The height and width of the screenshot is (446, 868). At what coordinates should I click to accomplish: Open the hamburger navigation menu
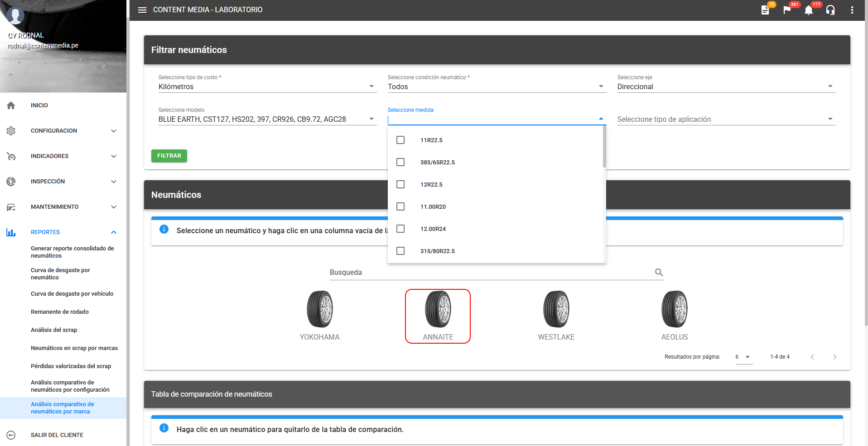(x=142, y=10)
